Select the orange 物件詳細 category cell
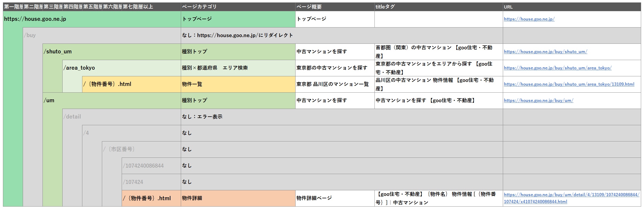 tap(238, 198)
